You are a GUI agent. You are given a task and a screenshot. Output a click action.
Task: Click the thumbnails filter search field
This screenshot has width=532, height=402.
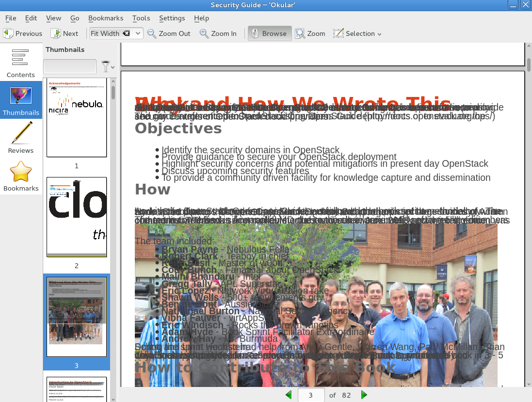point(70,66)
